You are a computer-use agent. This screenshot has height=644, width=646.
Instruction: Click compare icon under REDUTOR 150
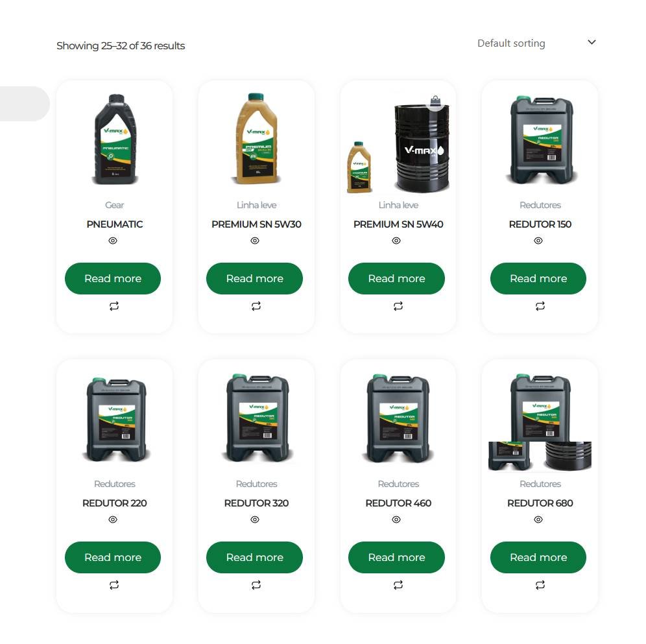point(540,306)
